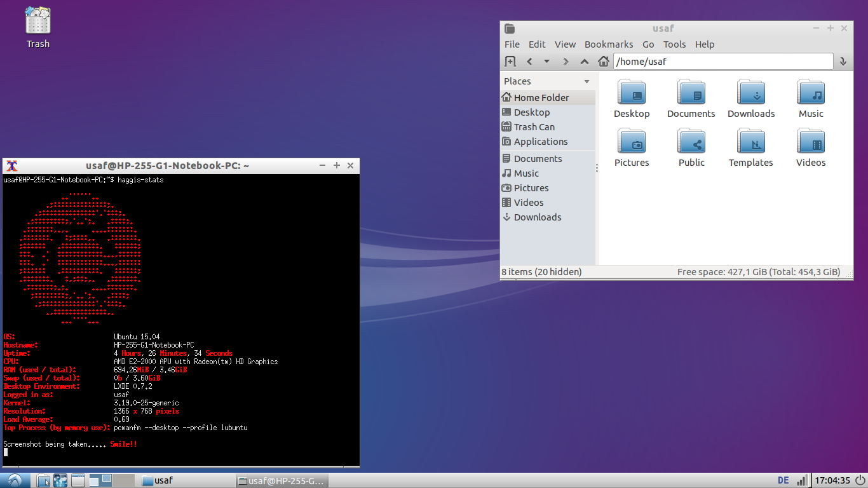Collapse the Places panel header
The image size is (868, 488).
coord(586,81)
